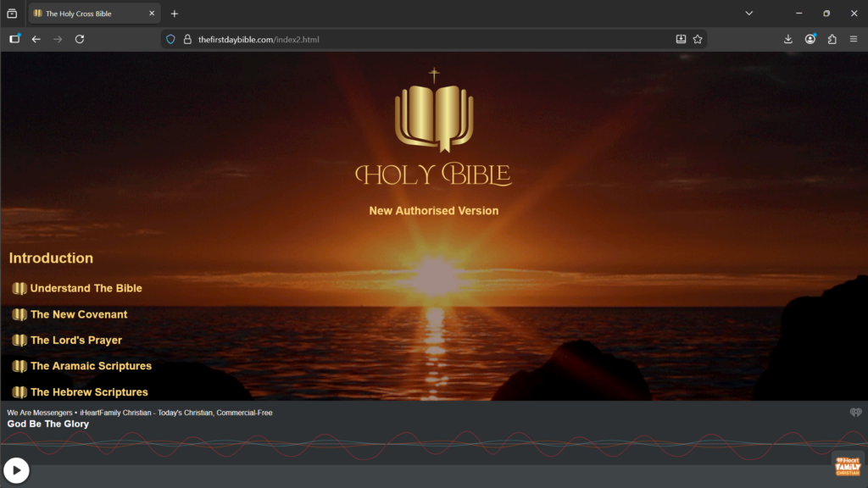
Task: Go back to the previous page
Action: pos(36,39)
